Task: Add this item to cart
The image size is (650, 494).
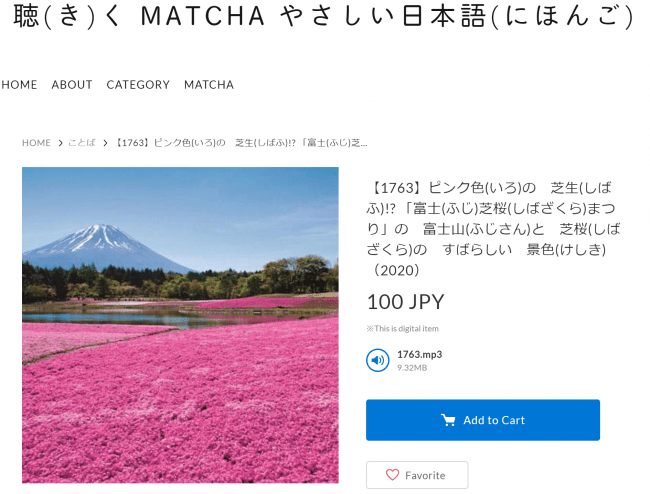Action: tap(483, 420)
